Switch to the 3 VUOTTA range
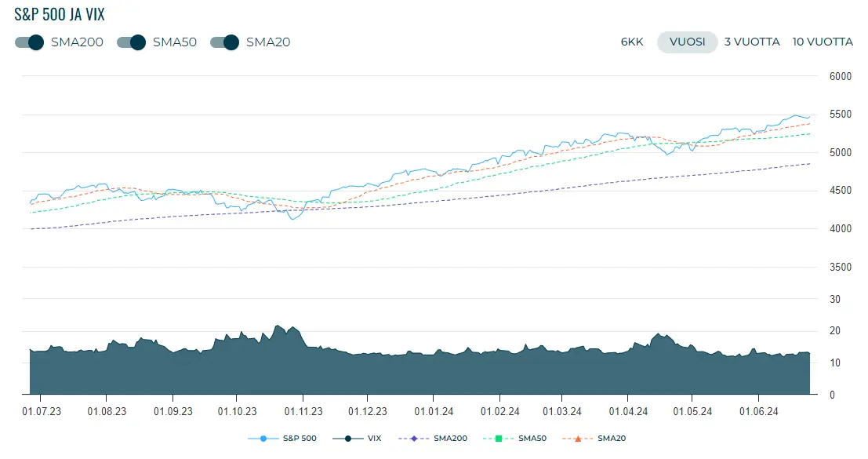Image resolution: width=868 pixels, height=459 pixels. [752, 42]
